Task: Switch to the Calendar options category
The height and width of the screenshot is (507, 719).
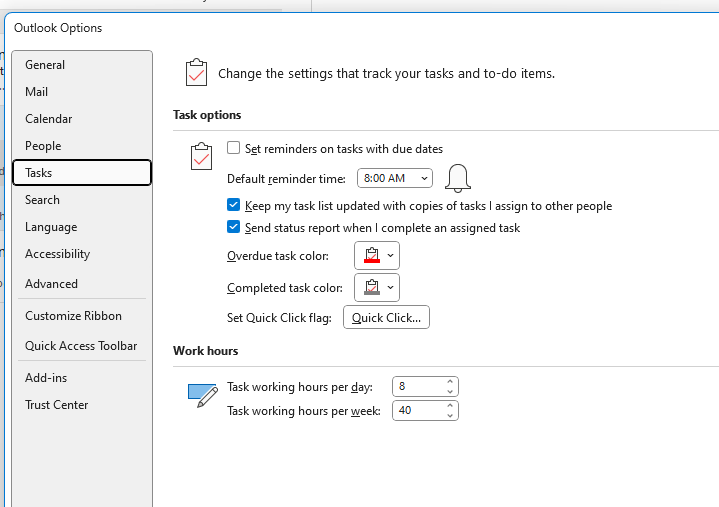Action: (82, 119)
